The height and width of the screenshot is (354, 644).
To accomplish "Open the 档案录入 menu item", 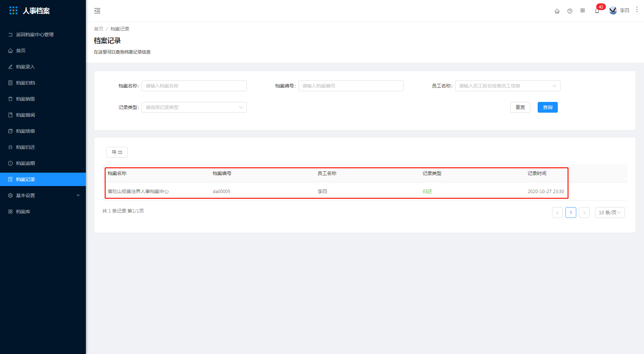I will pyautogui.click(x=43, y=67).
